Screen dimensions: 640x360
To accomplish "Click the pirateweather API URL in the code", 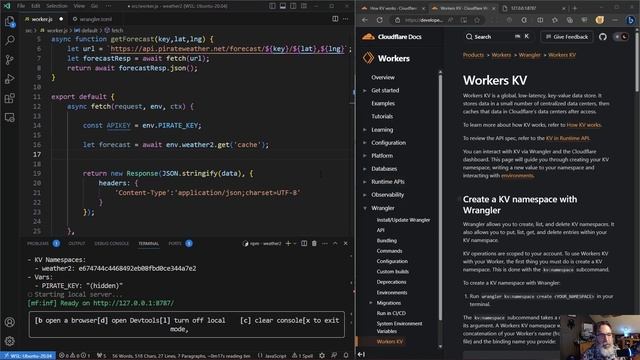I will 228,49.
